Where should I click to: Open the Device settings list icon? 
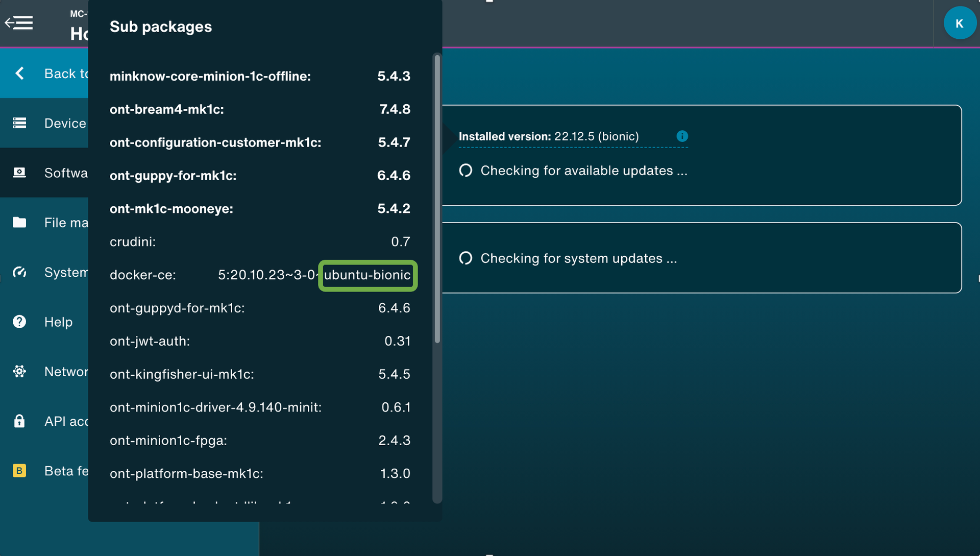click(19, 123)
